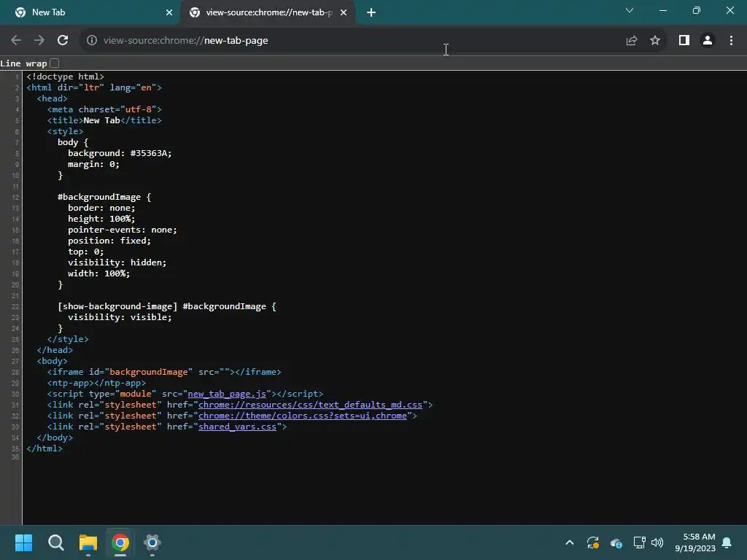Open the new_tab_page.js link
747x560 pixels.
(x=227, y=394)
